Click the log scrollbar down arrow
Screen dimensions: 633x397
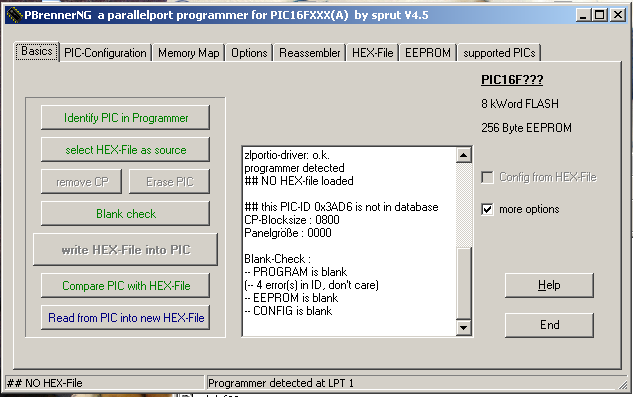pyautogui.click(x=464, y=328)
